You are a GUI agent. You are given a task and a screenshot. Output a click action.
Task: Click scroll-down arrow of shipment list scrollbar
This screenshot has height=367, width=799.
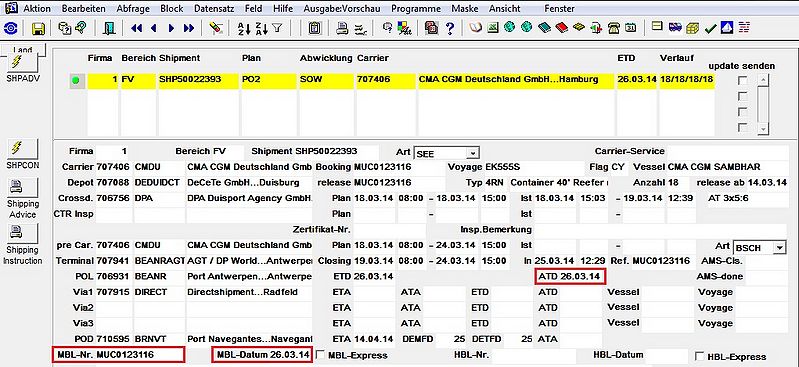763,129
